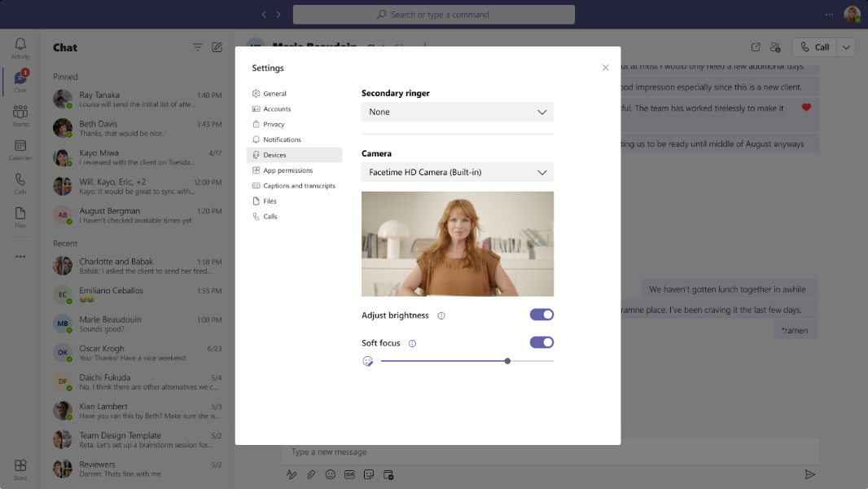Disable the Adjust brightness toggle
Viewport: 868px width, 489px height.
pos(541,314)
